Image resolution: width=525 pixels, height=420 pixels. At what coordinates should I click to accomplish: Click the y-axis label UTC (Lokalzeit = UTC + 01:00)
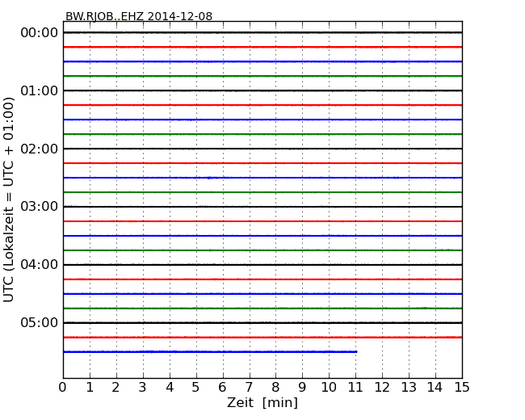9,200
